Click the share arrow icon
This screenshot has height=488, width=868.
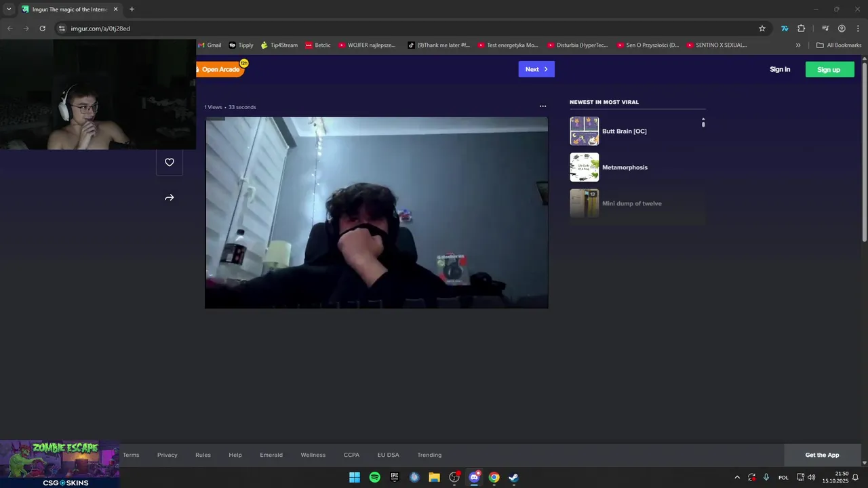pos(170,198)
